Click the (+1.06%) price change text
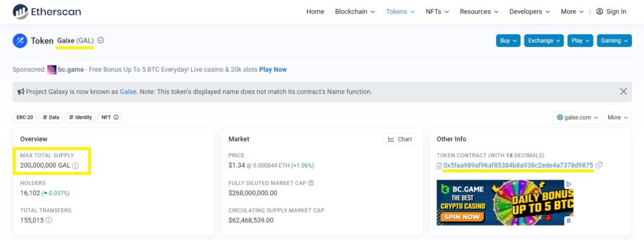The height and width of the screenshot is (240, 644). click(303, 165)
